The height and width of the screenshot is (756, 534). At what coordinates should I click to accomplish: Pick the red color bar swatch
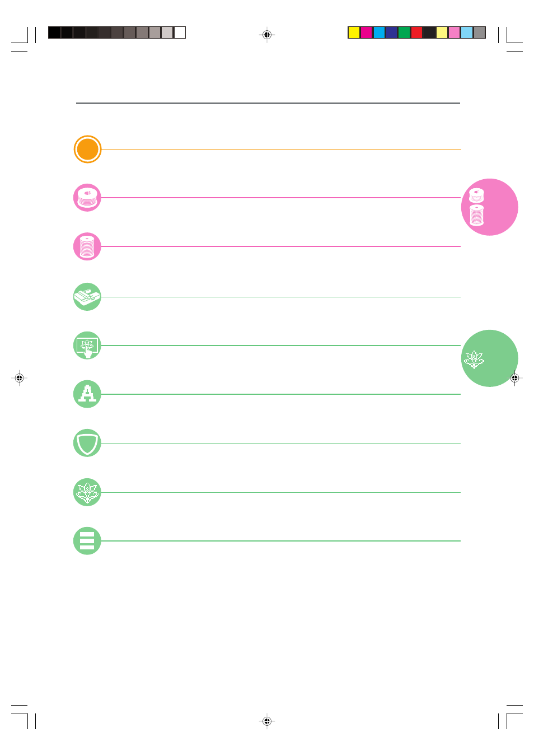click(416, 32)
